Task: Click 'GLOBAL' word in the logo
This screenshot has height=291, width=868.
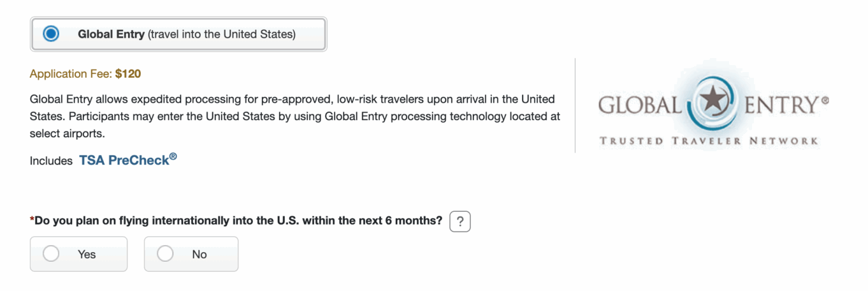Action: (639, 105)
